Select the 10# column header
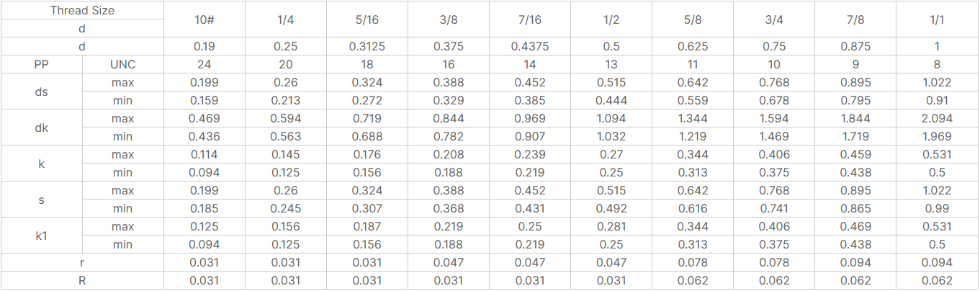This screenshot has width=980, height=291. coord(204,19)
